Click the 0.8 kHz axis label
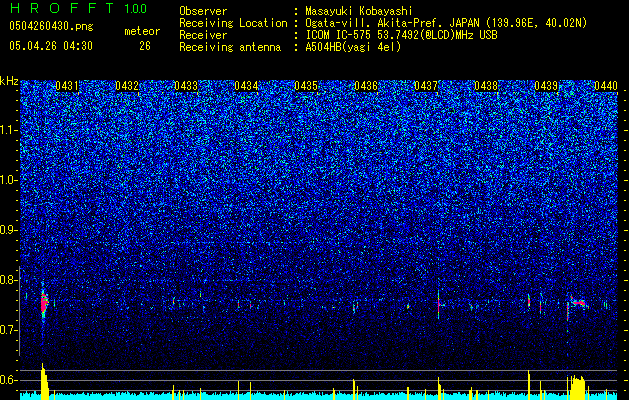This screenshot has height=400, width=629. point(9,280)
